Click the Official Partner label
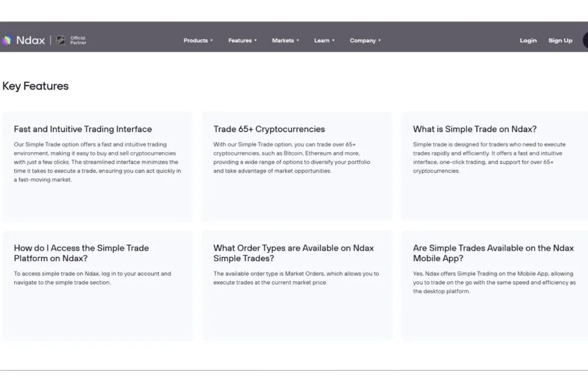 (78, 40)
